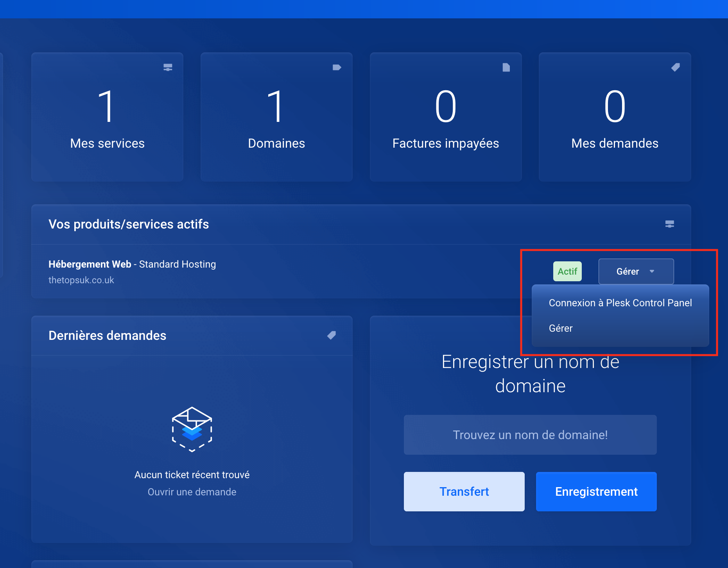Click the Mes demandes counter card

[x=614, y=117]
